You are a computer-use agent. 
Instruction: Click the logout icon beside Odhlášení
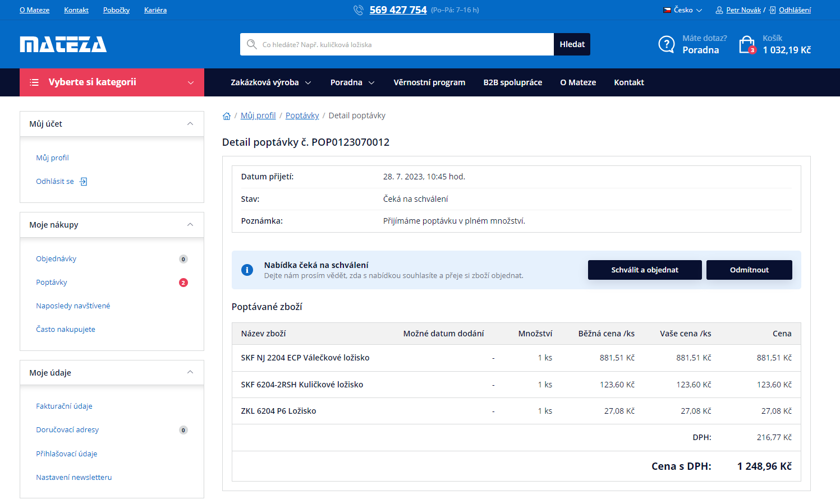coord(773,10)
